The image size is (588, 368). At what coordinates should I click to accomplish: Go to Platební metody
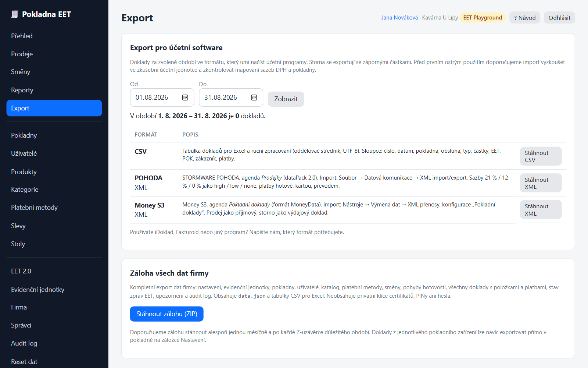click(x=54, y=208)
